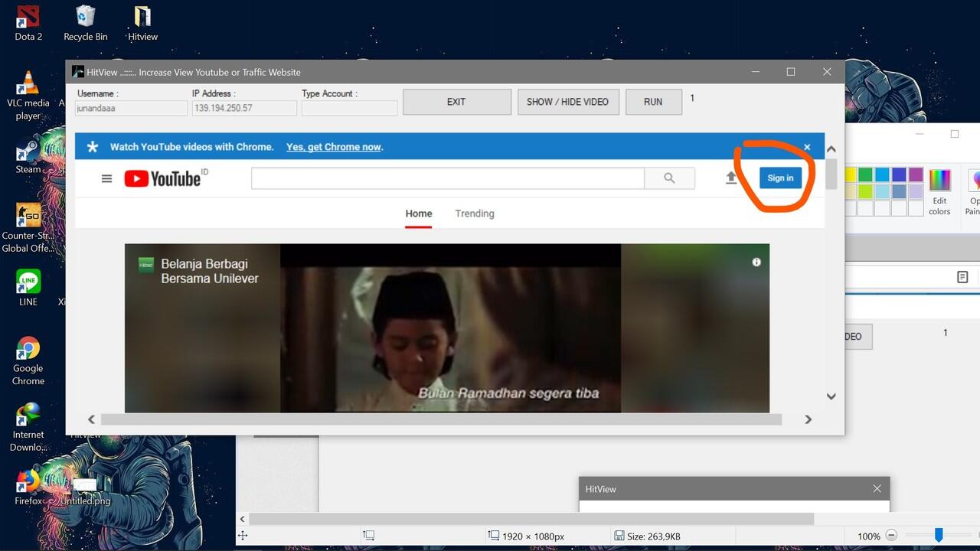Click the 100% zoom level in Paint
980x551 pixels.
point(869,536)
